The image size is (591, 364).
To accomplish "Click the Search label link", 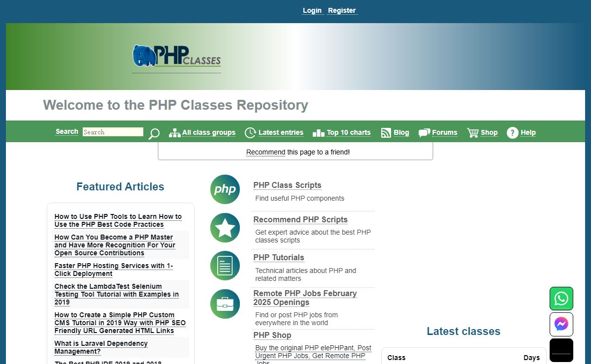I will click(67, 131).
